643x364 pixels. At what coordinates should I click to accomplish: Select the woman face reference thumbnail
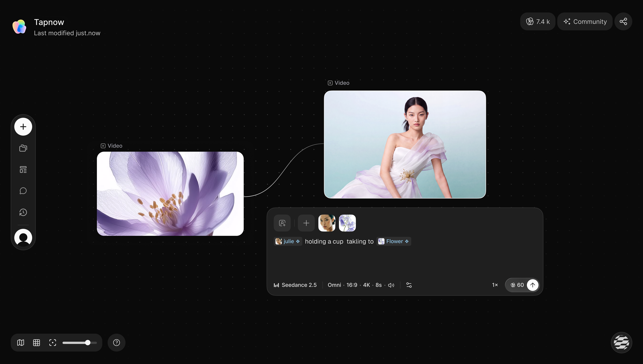point(327,223)
